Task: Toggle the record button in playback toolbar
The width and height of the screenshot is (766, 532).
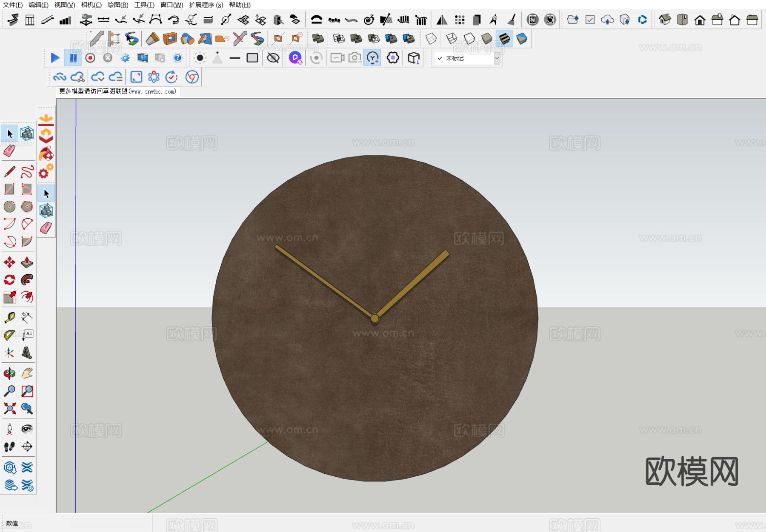Action: point(90,58)
